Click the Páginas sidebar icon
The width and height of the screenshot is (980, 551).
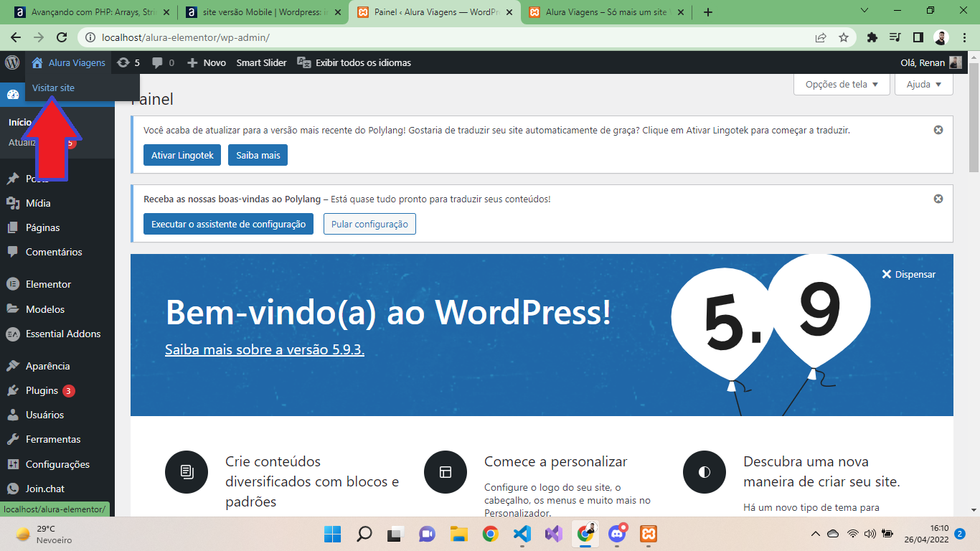[x=13, y=227]
